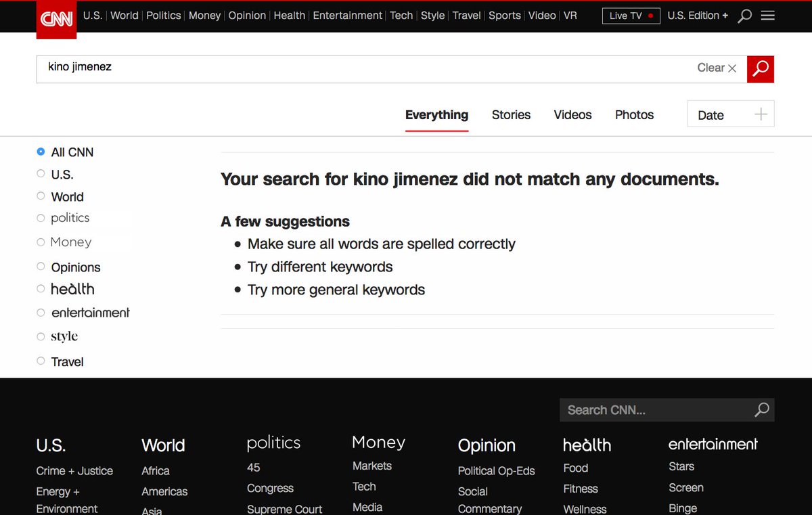
Task: Switch to the Everything tab
Action: pos(436,115)
